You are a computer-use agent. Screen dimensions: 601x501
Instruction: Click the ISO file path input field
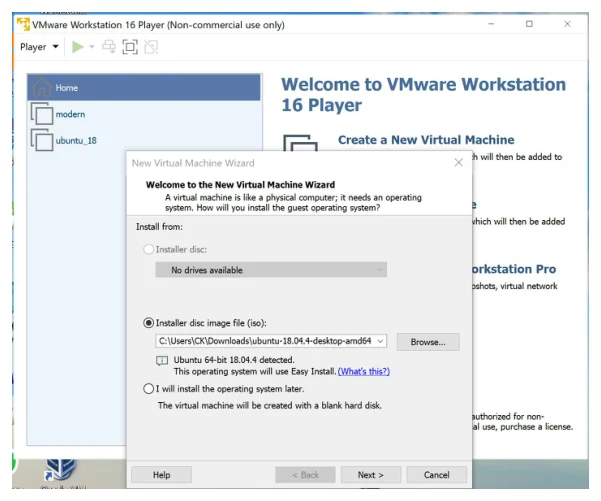[x=265, y=341]
